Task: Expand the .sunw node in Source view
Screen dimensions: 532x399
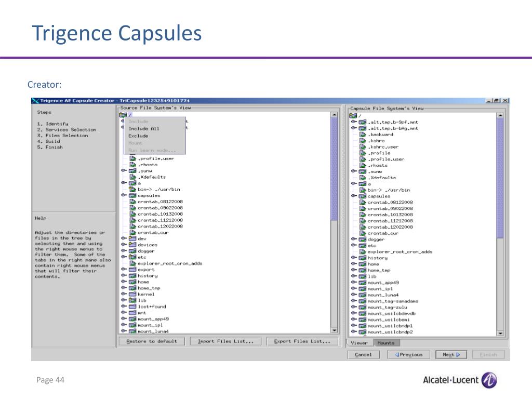Action: 124,170
